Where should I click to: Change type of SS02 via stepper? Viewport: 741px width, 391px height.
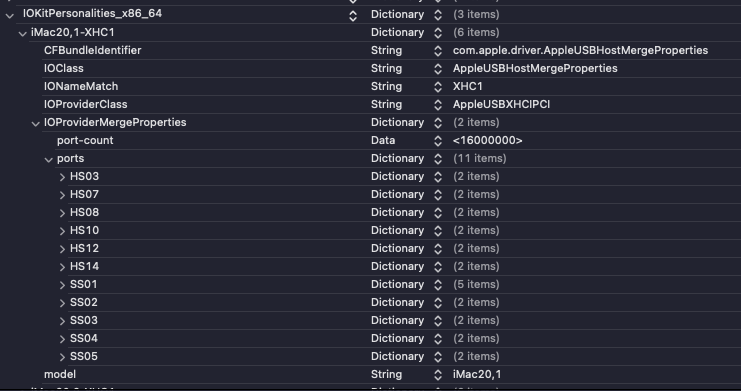click(438, 303)
